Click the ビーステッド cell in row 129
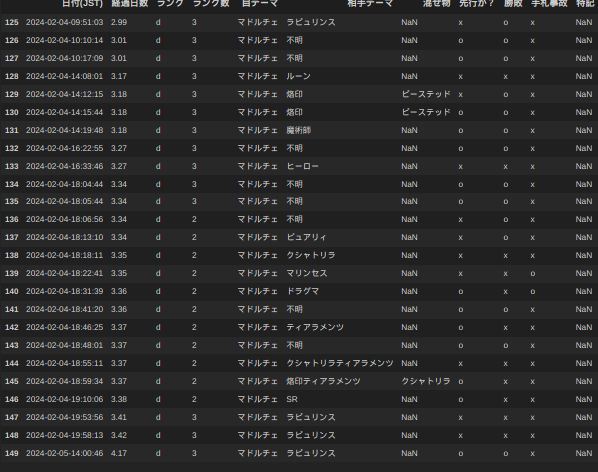 pyautogui.click(x=426, y=94)
